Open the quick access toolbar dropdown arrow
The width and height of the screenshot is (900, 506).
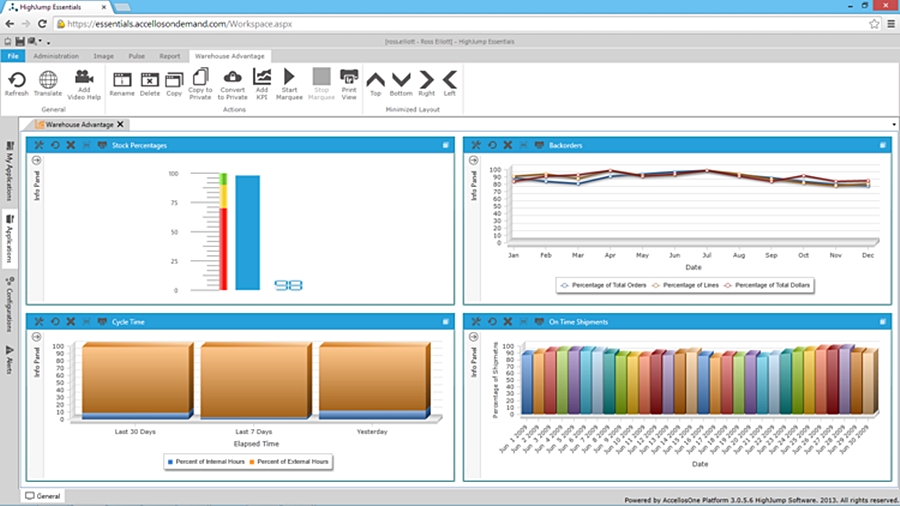click(49, 42)
